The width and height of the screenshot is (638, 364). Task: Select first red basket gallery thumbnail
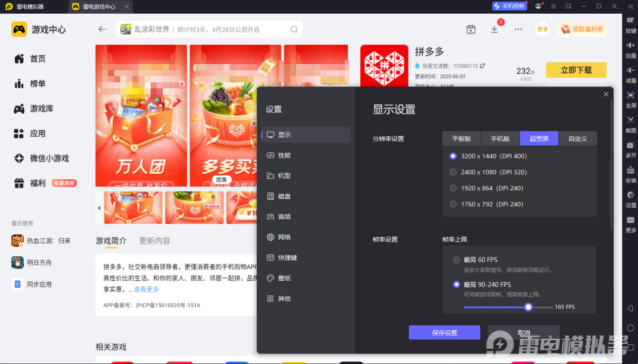pos(133,207)
